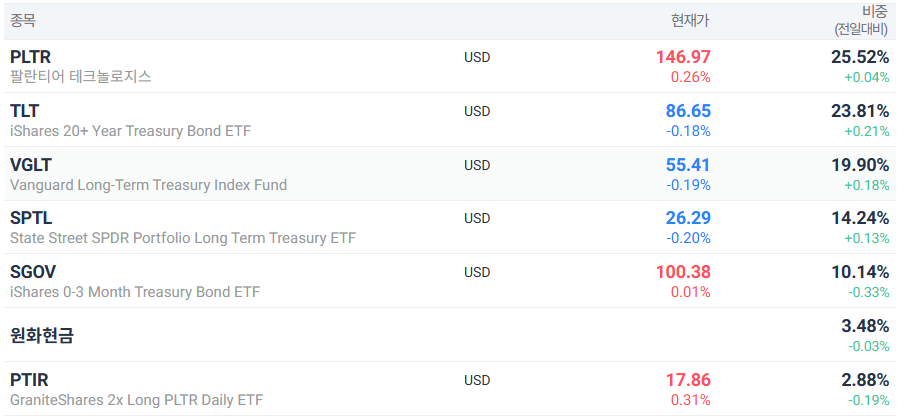Click the PLTR weight 25.52%
Viewport: 909px width, 418px height.
pos(860,57)
